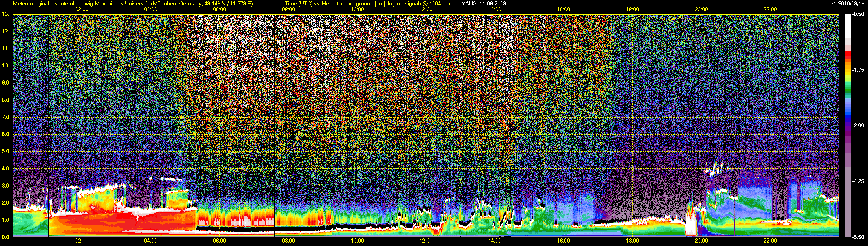Screen dimensions: 868x246
Task: Click the 06:00 label on the top time axis
Action: (x=219, y=10)
